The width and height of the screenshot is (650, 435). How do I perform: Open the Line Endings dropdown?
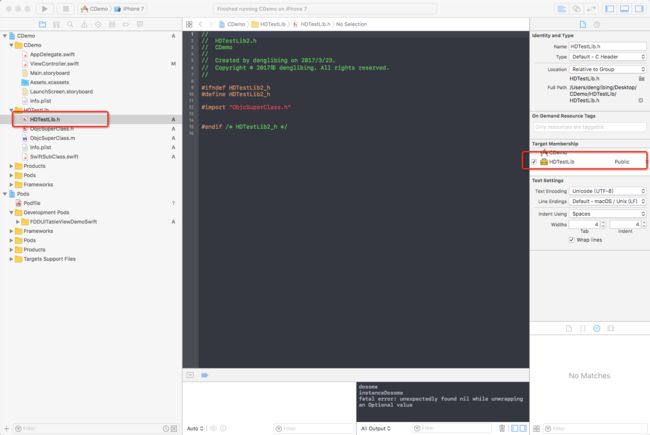click(608, 202)
